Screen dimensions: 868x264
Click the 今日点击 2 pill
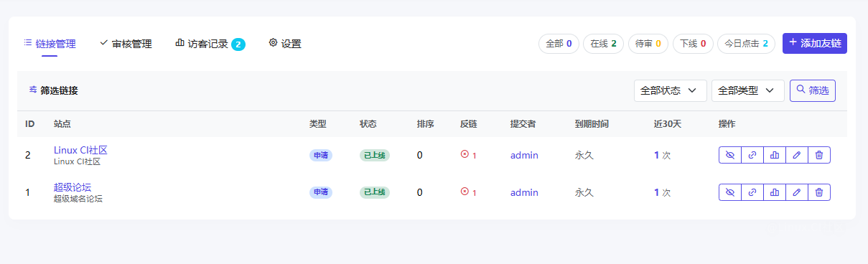click(746, 44)
